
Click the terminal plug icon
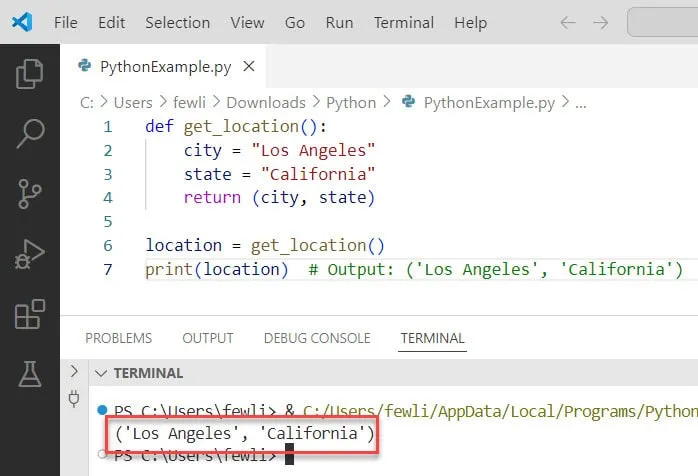(73, 398)
